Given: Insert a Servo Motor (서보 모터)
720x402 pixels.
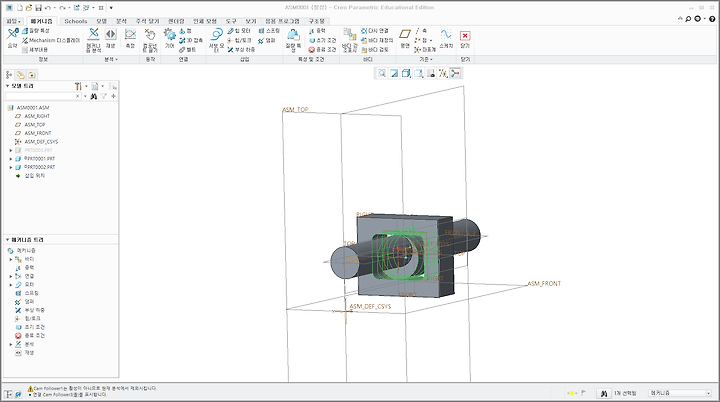Looking at the screenshot, I should (x=216, y=40).
